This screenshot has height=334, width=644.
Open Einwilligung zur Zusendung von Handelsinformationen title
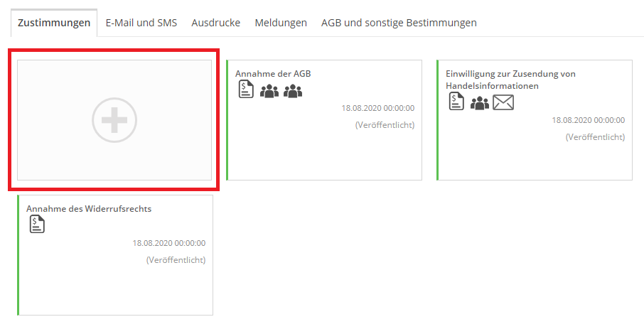pyautogui.click(x=510, y=80)
